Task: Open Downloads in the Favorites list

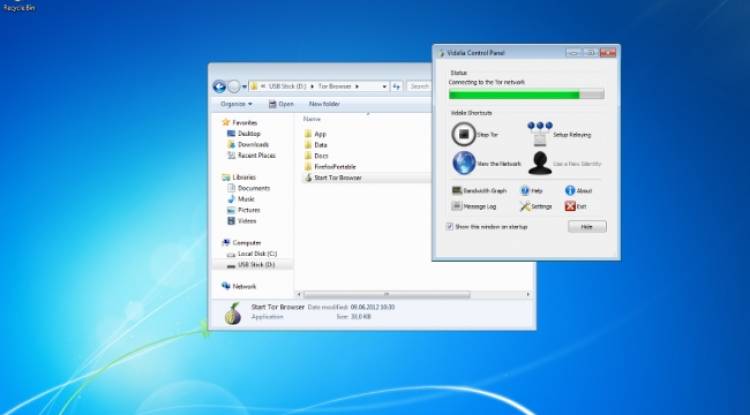Action: coord(248,144)
